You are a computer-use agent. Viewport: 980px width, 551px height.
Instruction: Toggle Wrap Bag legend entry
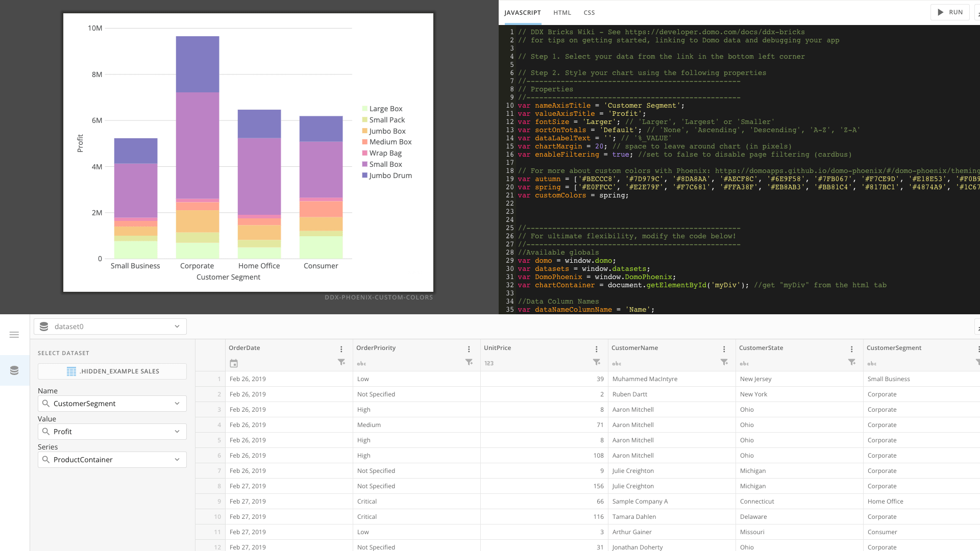point(385,153)
